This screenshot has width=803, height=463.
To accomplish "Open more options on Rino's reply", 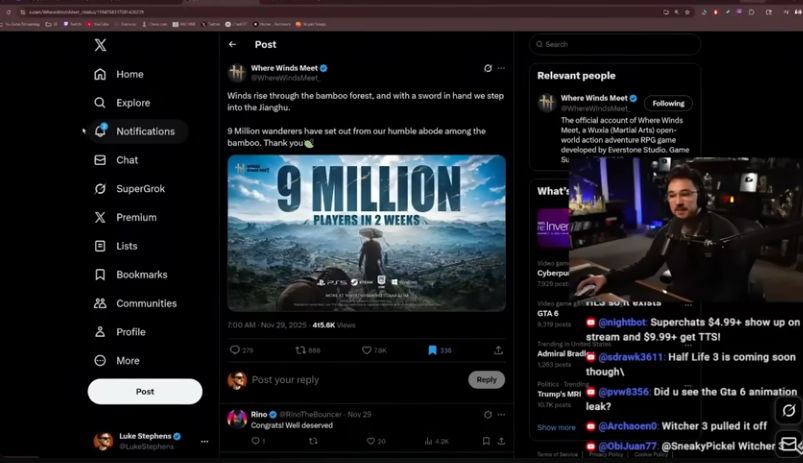I will 501,414.
